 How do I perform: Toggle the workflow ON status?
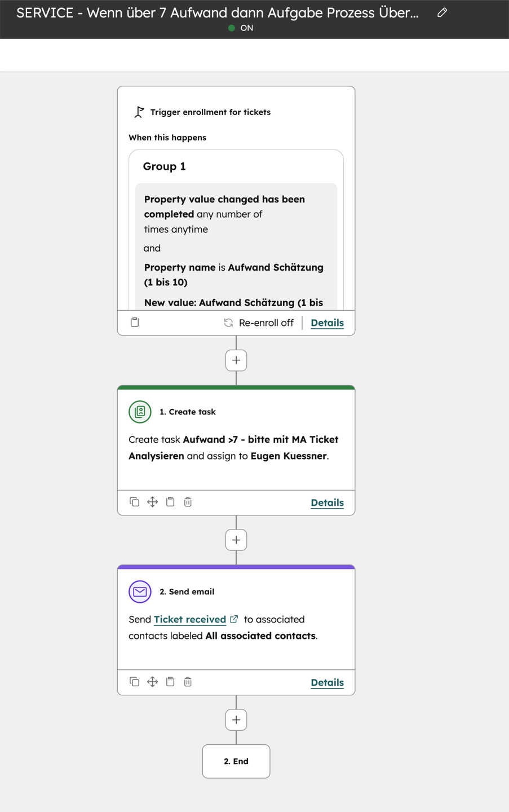(241, 27)
